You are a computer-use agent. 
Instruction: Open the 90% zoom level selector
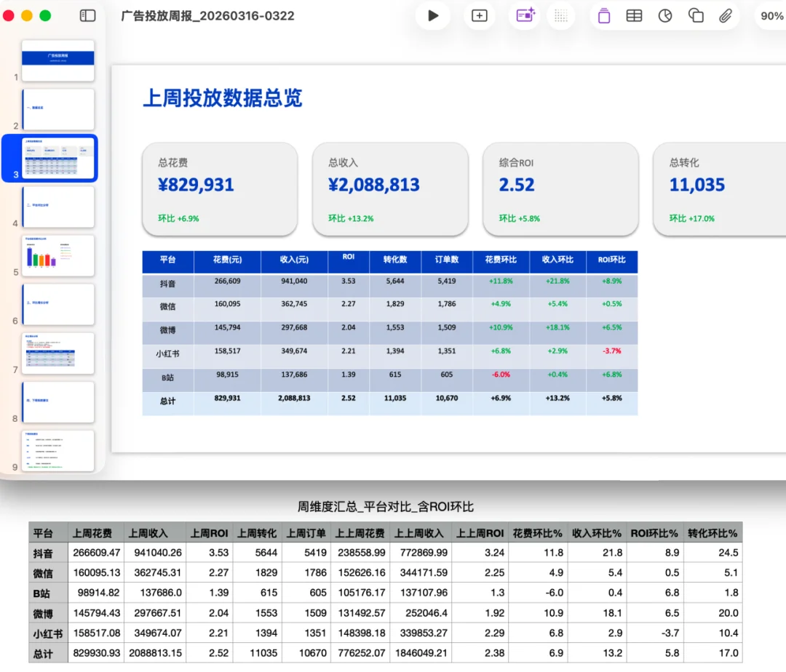click(770, 15)
